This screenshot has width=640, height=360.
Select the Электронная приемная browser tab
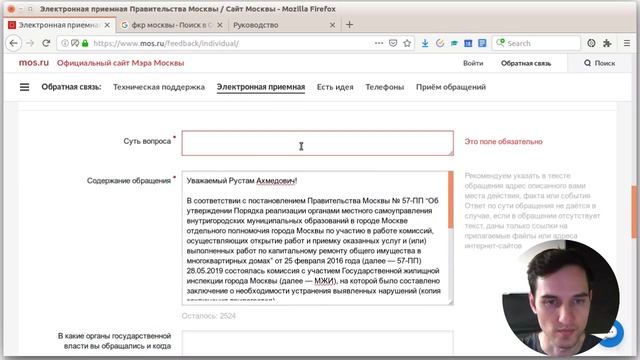coord(59,25)
